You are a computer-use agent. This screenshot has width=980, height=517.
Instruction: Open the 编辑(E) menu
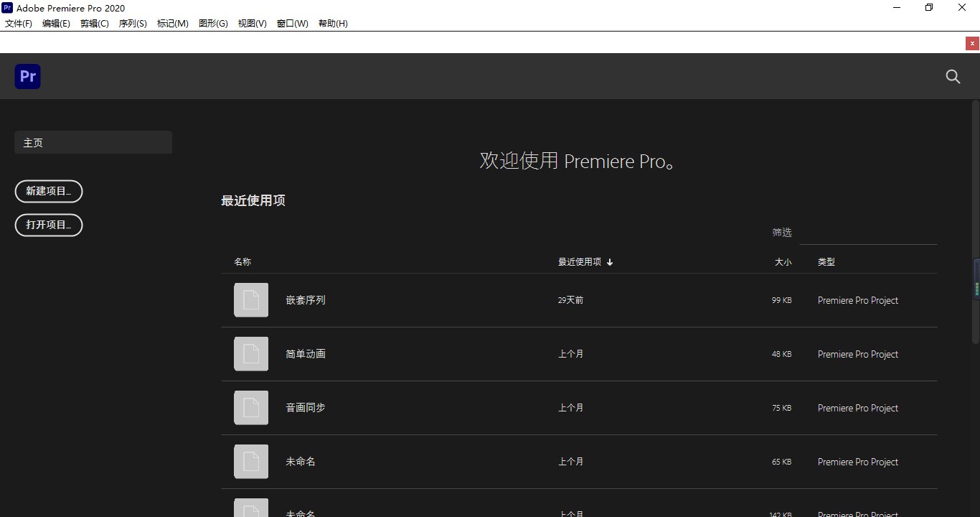pos(56,24)
